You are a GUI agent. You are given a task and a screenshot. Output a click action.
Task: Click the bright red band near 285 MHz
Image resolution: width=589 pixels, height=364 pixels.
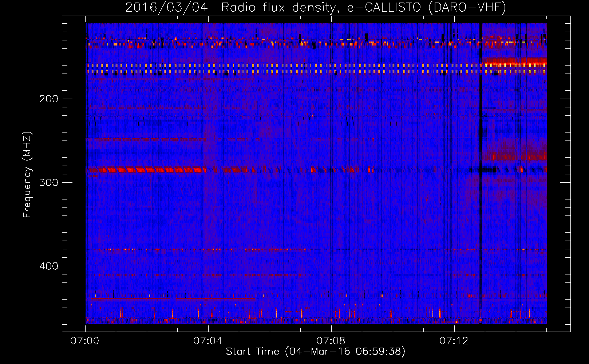pos(146,170)
